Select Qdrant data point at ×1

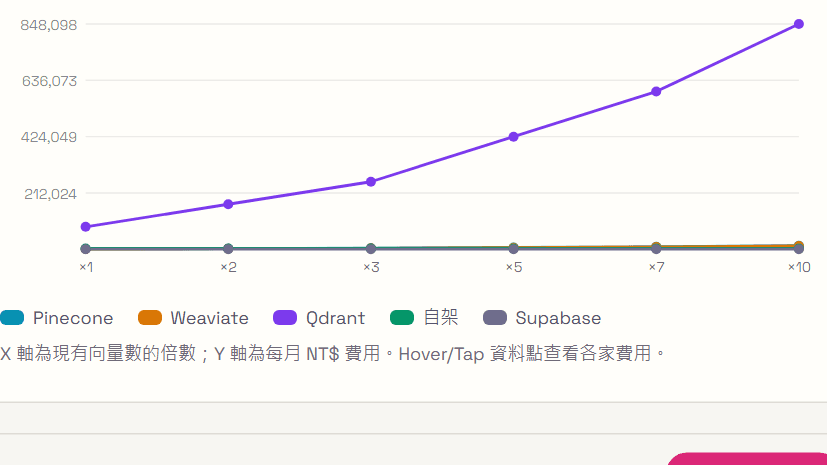click(85, 227)
